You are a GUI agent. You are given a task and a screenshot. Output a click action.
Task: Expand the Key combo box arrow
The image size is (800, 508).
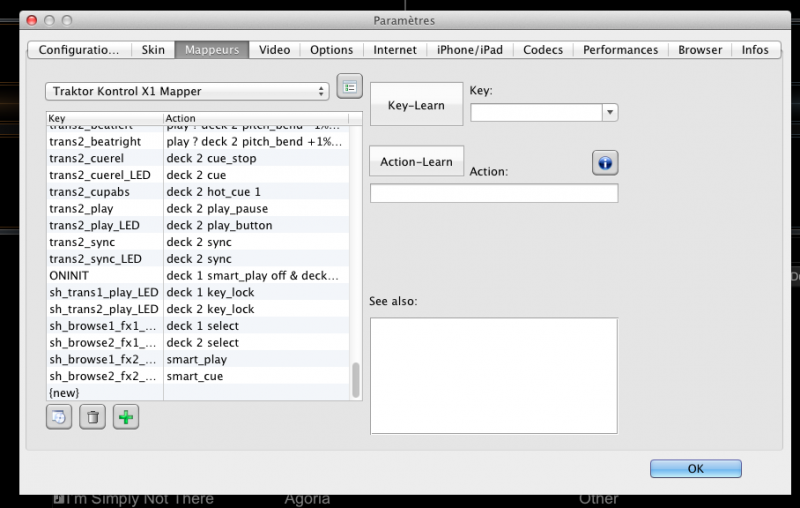[610, 112]
